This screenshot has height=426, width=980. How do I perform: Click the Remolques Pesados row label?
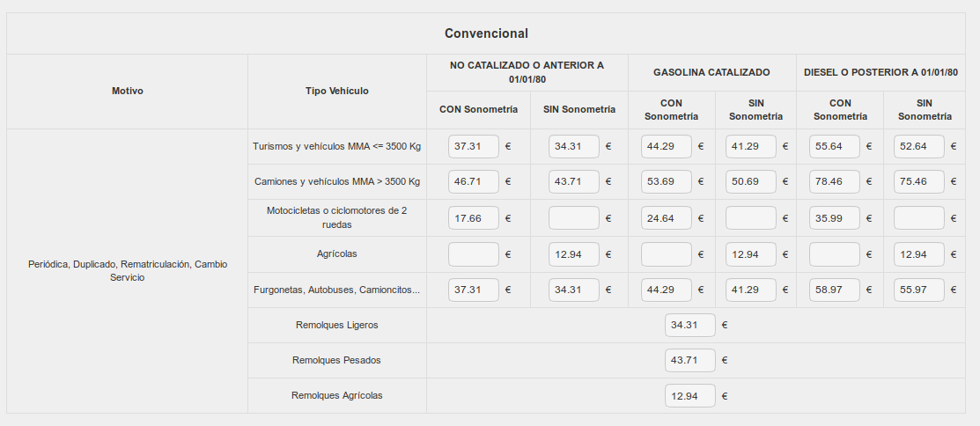[x=337, y=360]
